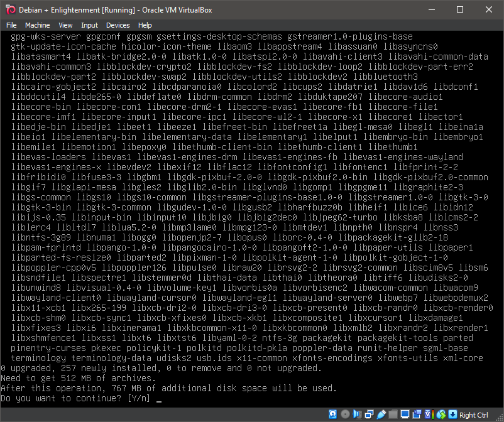The width and height of the screenshot is (504, 422).
Task: Open the View menu
Action: (65, 25)
